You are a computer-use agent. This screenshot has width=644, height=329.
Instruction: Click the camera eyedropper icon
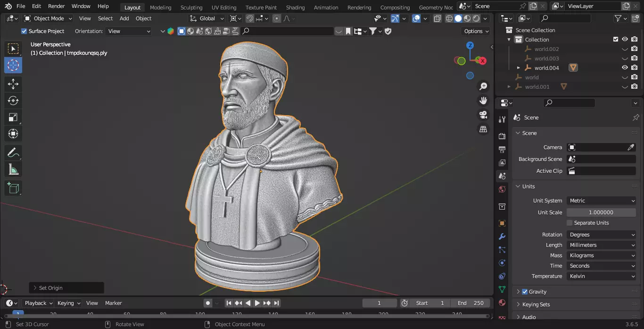631,147
